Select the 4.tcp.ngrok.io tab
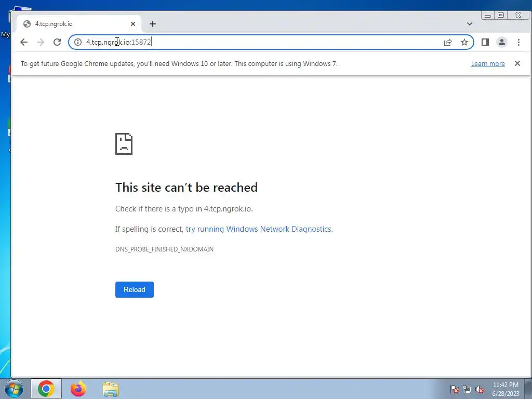 click(x=79, y=24)
